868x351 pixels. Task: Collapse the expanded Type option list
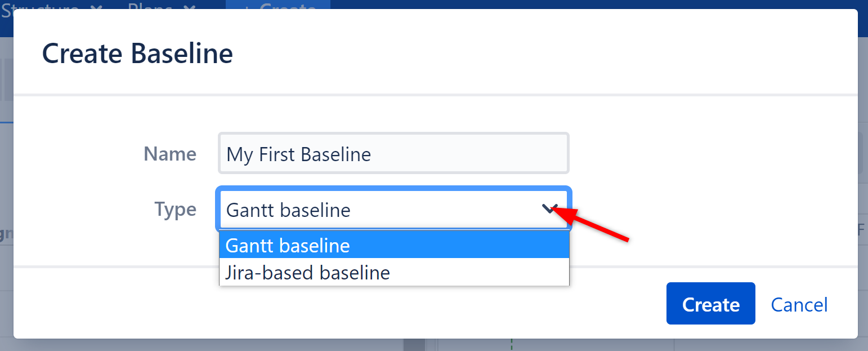coord(550,209)
